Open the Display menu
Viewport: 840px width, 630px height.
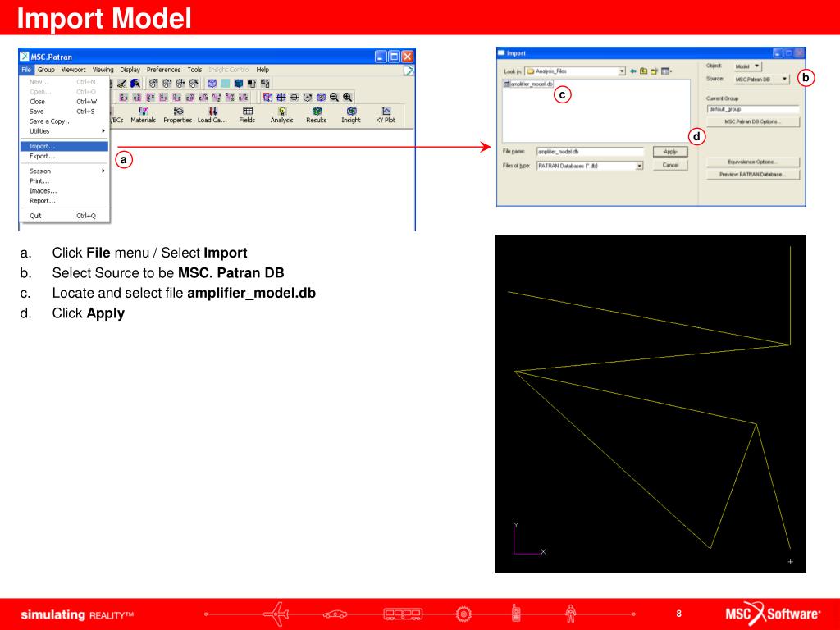(130, 70)
